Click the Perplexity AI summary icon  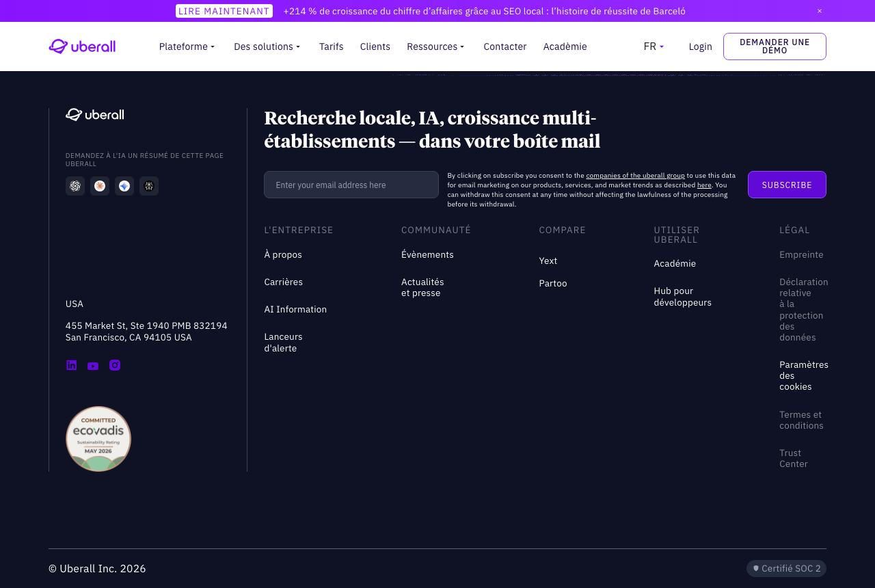(149, 186)
